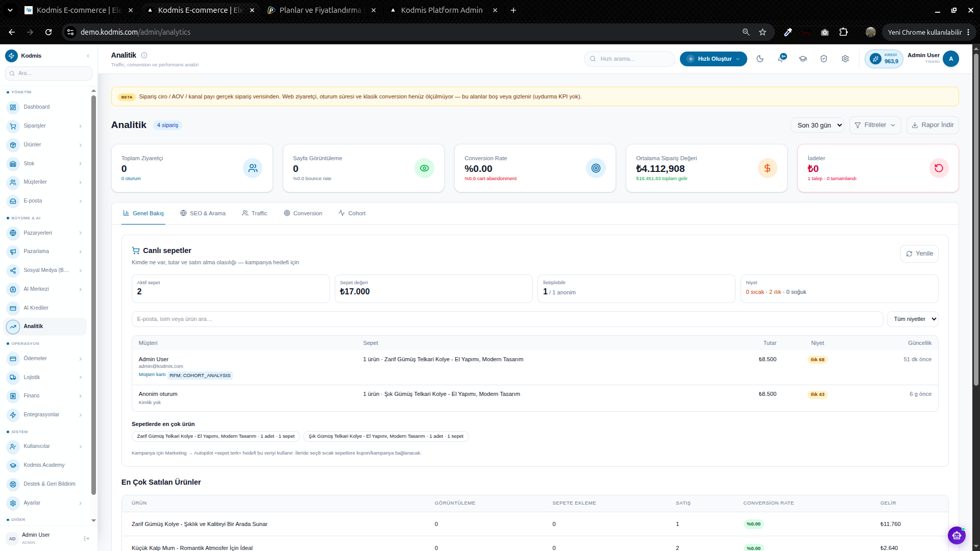
Task: Click the credits badge showing 963,9
Action: pyautogui.click(x=884, y=59)
